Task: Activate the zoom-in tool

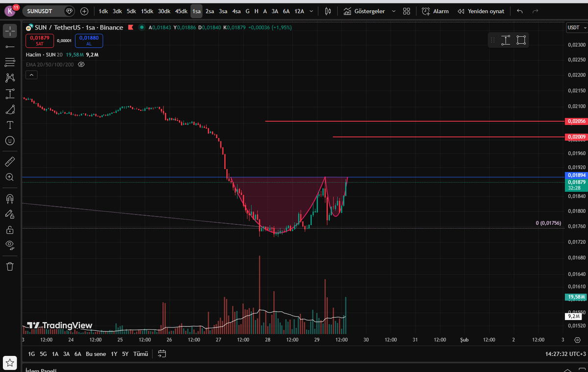Action: (x=10, y=177)
